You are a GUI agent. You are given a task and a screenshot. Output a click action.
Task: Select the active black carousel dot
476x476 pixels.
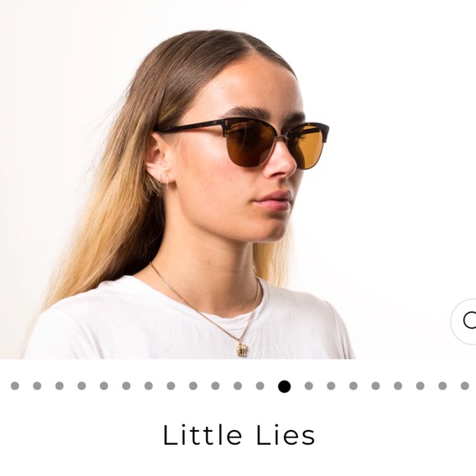(285, 387)
